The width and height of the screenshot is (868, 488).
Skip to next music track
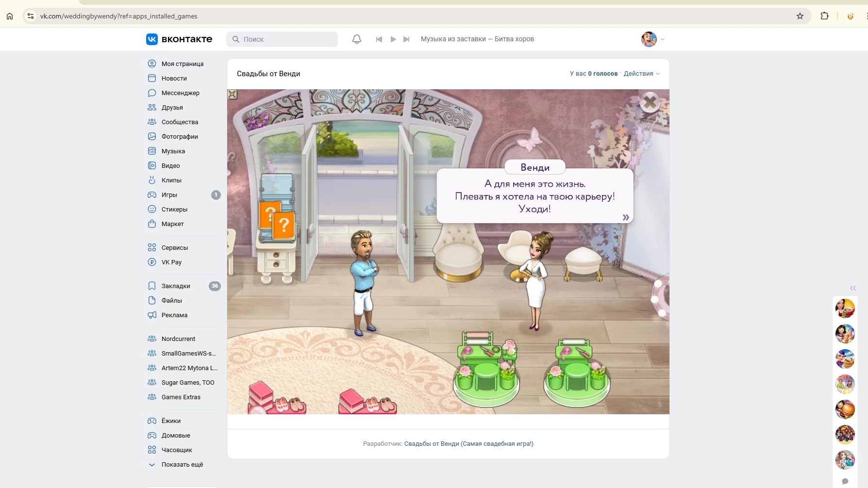click(407, 39)
